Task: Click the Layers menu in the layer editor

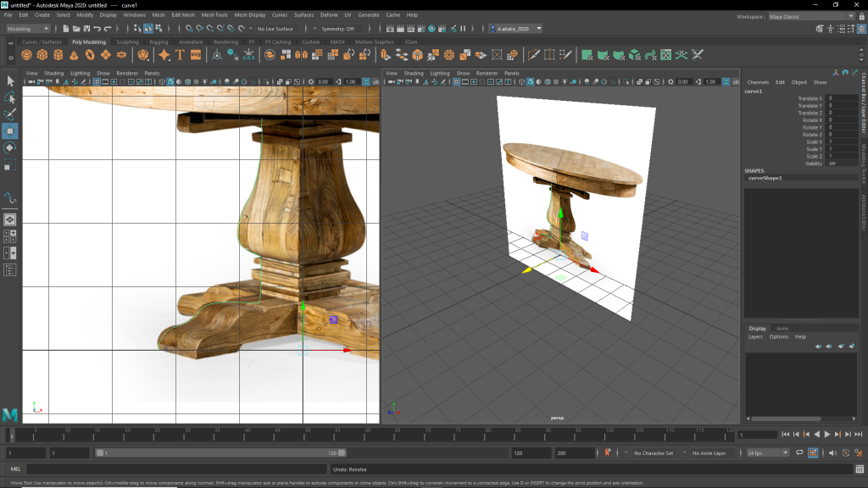Action: (754, 336)
